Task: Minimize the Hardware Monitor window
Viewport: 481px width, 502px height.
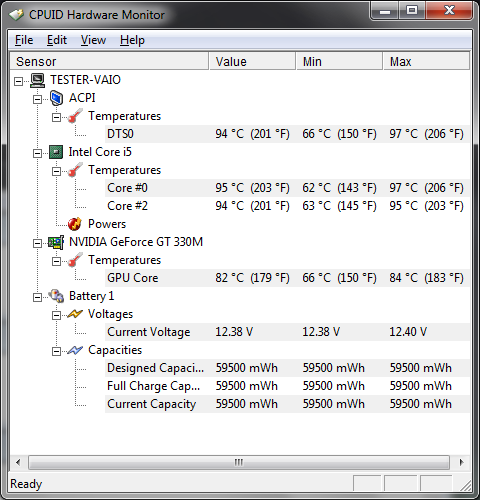Action: coord(384,11)
